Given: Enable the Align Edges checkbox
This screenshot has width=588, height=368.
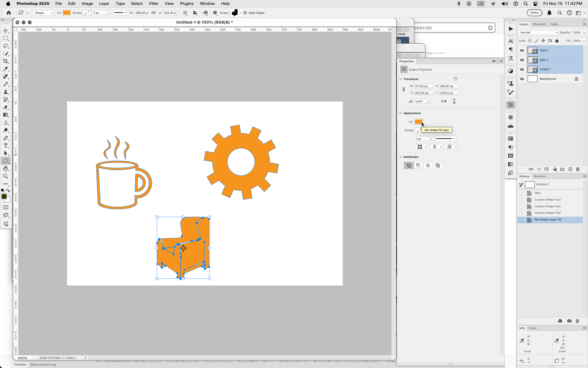Looking at the screenshot, I should [244, 13].
